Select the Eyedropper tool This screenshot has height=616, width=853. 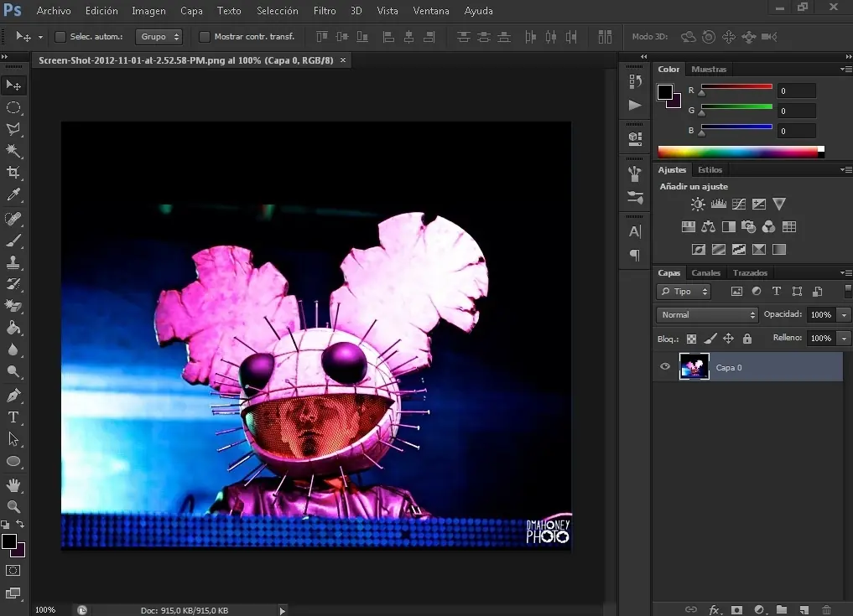[x=13, y=194]
